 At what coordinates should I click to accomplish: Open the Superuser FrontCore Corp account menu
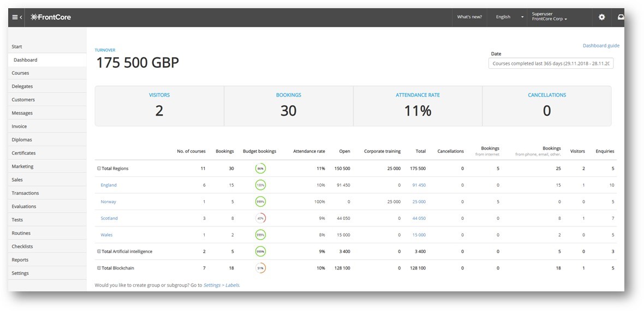[550, 17]
